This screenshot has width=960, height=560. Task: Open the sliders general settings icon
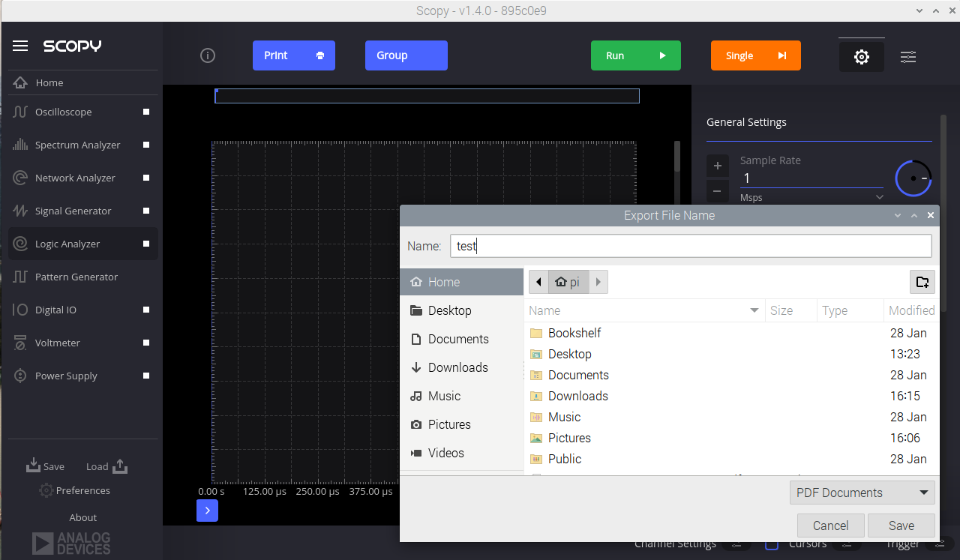tap(908, 56)
